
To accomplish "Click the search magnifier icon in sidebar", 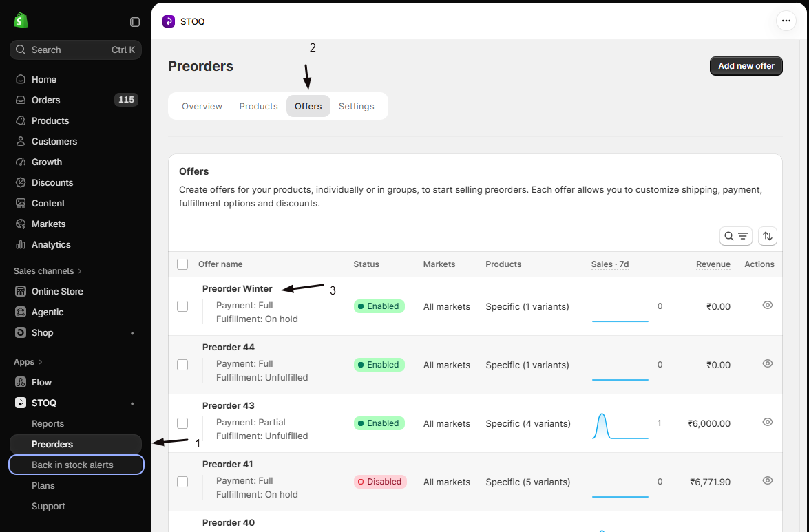I will [x=21, y=50].
